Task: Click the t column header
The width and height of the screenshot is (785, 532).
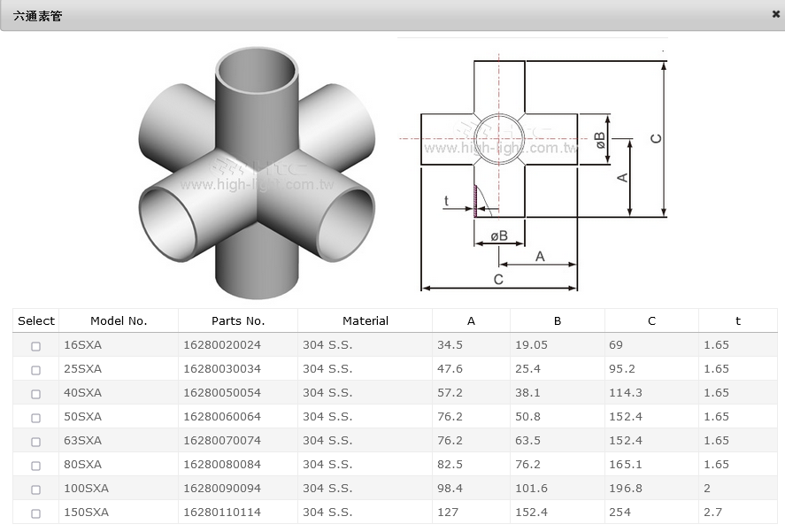Action: coord(737,321)
